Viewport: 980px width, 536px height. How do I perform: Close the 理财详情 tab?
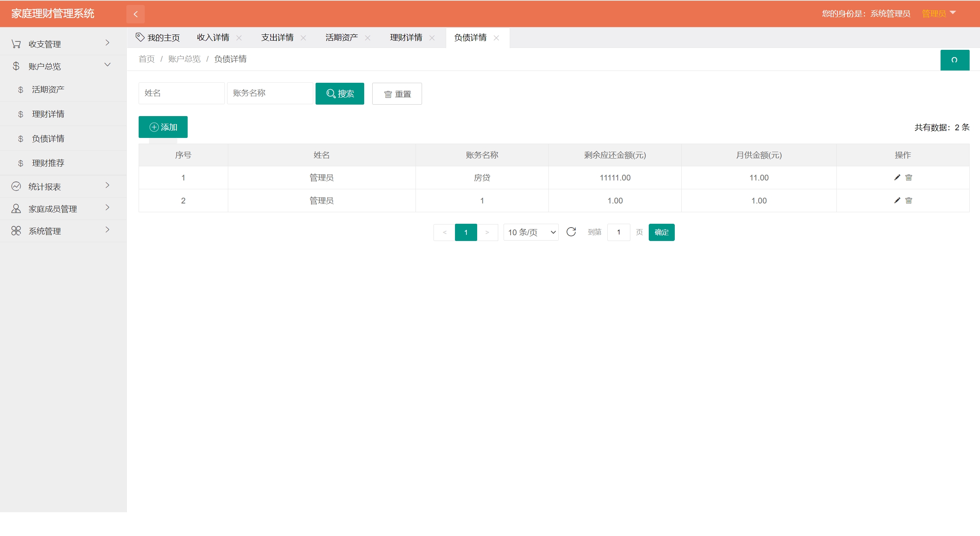click(x=432, y=38)
